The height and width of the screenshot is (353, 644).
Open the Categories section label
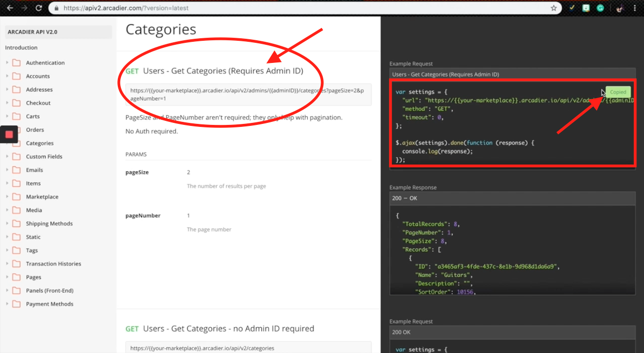click(40, 144)
